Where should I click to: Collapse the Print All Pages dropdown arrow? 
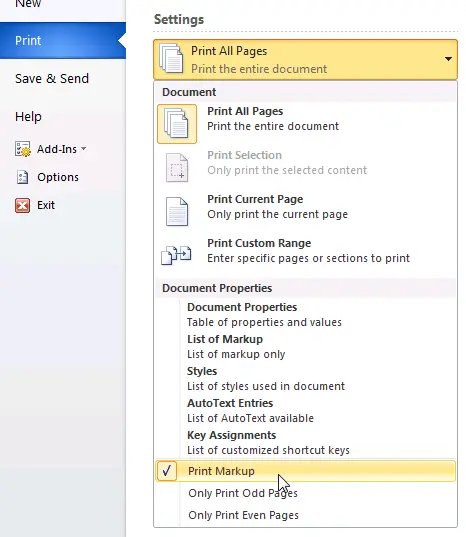pyautogui.click(x=448, y=59)
